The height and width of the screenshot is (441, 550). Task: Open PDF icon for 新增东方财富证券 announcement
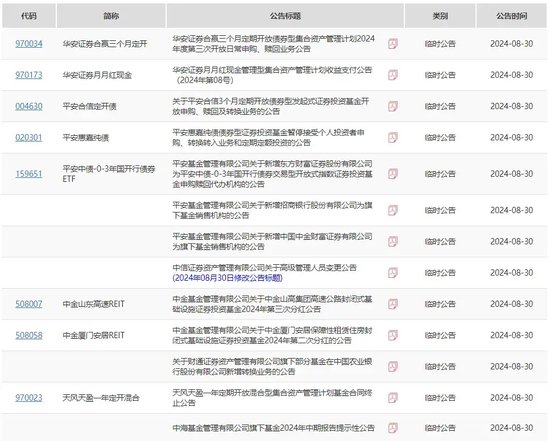(x=393, y=174)
